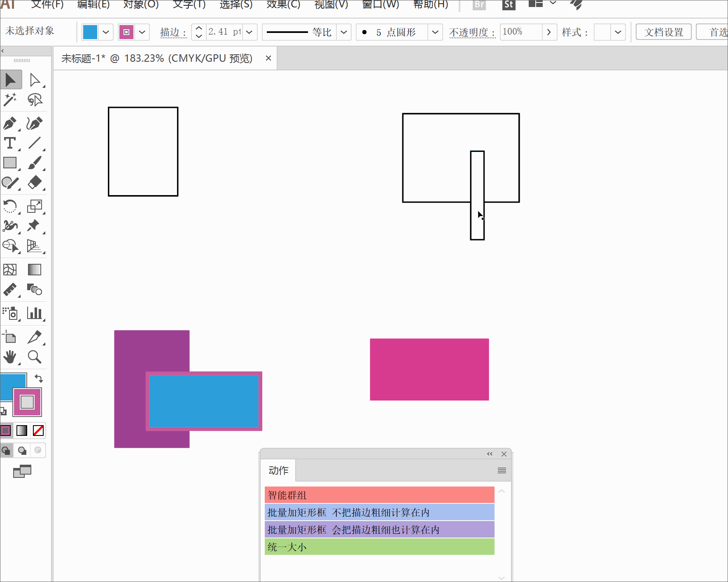The width and height of the screenshot is (728, 582).
Task: Switch to Draw Inside mode
Action: (x=38, y=450)
